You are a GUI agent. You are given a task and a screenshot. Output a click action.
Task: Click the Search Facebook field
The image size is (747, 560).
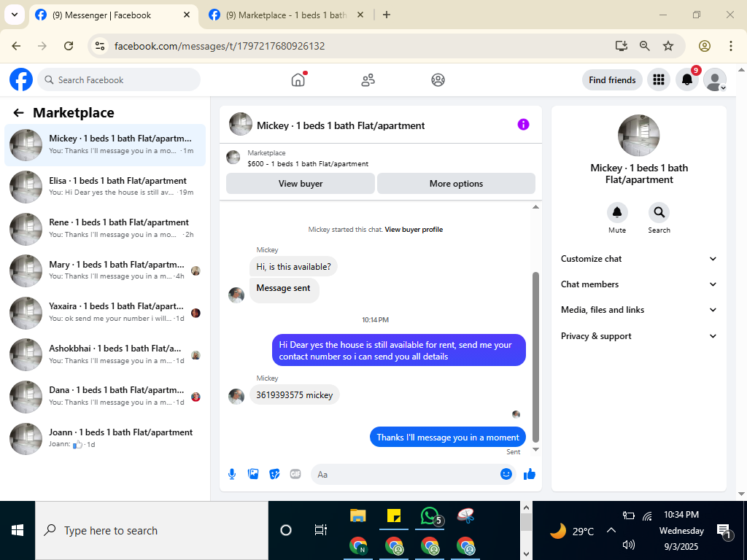coord(119,80)
